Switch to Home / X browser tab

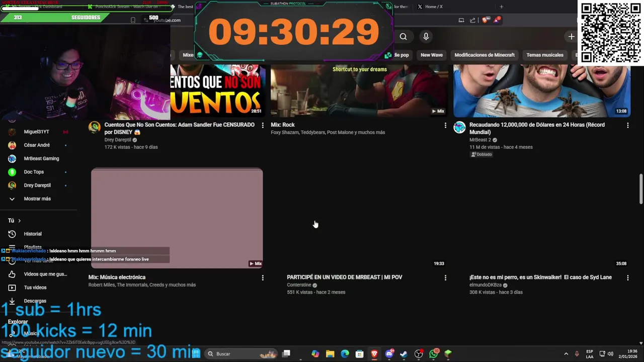click(434, 7)
